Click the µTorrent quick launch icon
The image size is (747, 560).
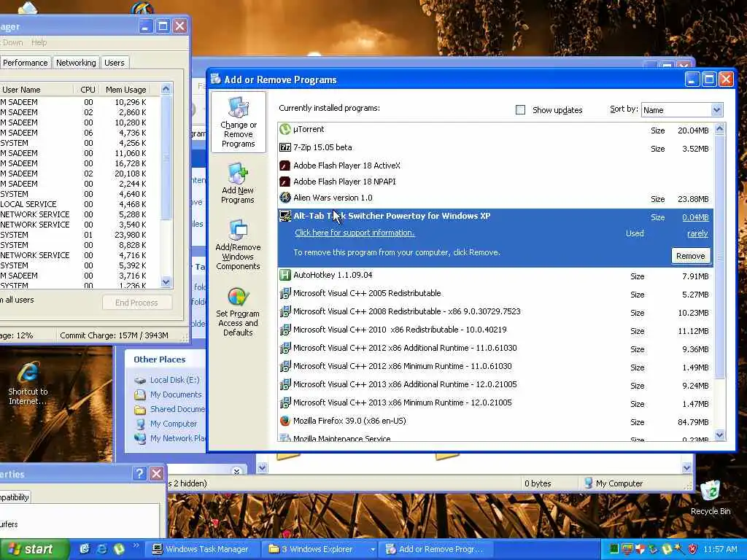(x=119, y=549)
